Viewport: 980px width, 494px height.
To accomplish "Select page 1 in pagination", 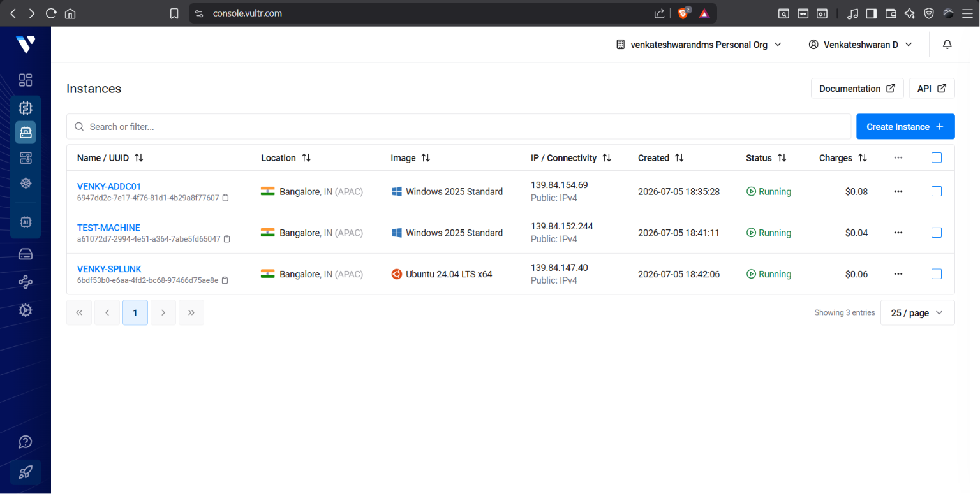I will (135, 312).
